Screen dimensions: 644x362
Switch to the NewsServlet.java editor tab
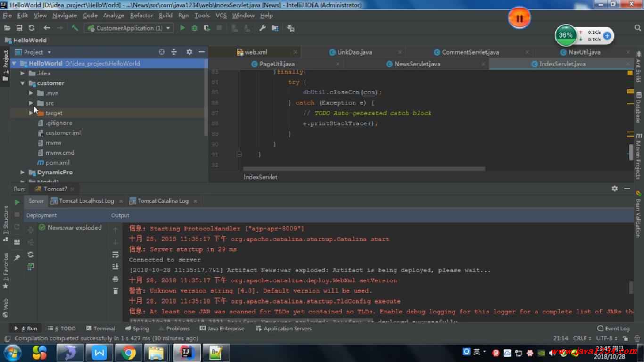[417, 64]
